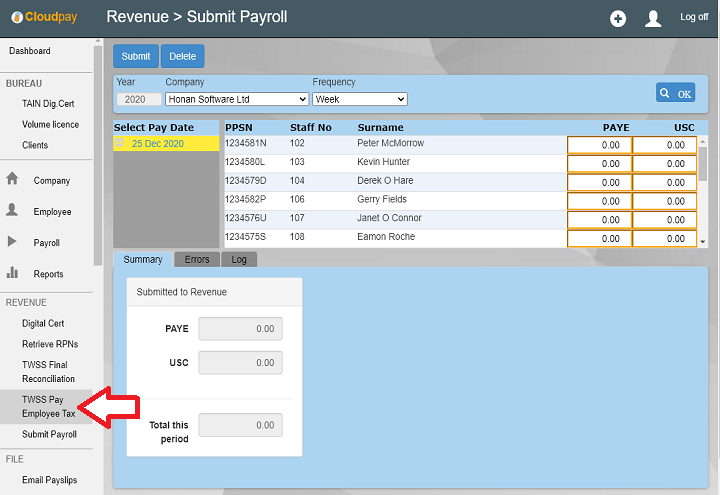Open the Company dropdown Honan Software Ltd
Viewport: 720px width, 495px height.
click(x=236, y=99)
